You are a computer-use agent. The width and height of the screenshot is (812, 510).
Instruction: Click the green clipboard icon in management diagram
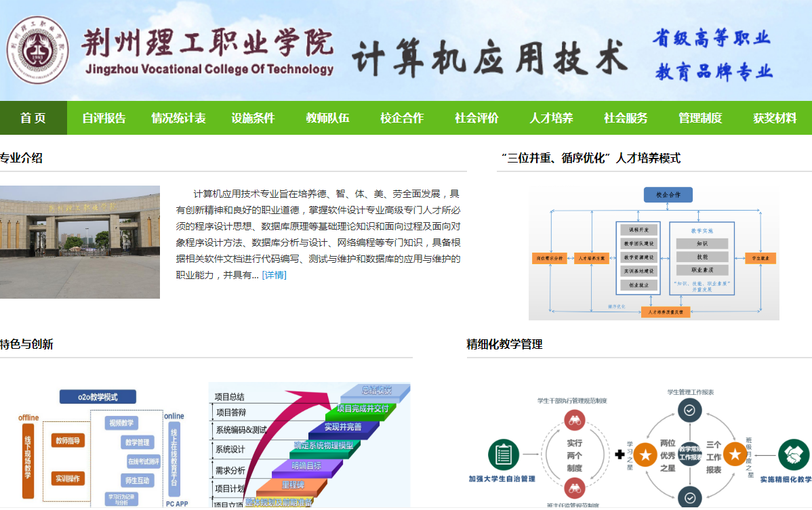503,454
